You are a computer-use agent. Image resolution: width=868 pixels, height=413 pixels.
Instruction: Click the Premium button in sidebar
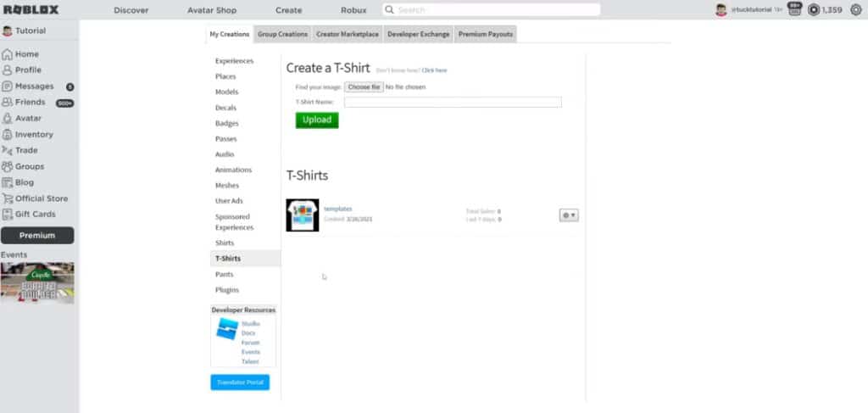tap(37, 235)
